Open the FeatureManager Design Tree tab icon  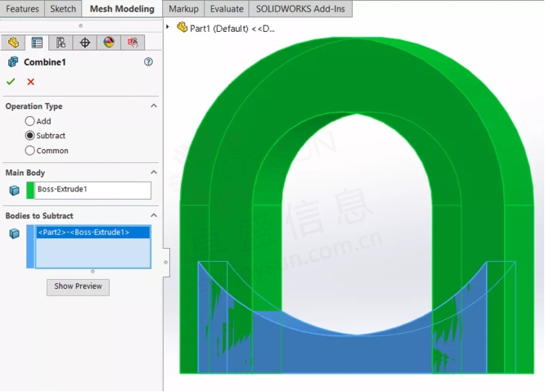point(13,43)
